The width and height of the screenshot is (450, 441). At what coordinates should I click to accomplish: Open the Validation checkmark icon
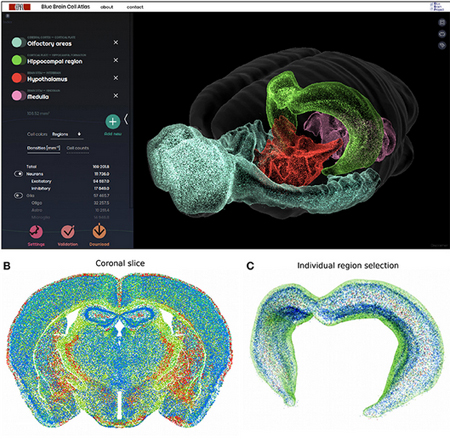(68, 232)
